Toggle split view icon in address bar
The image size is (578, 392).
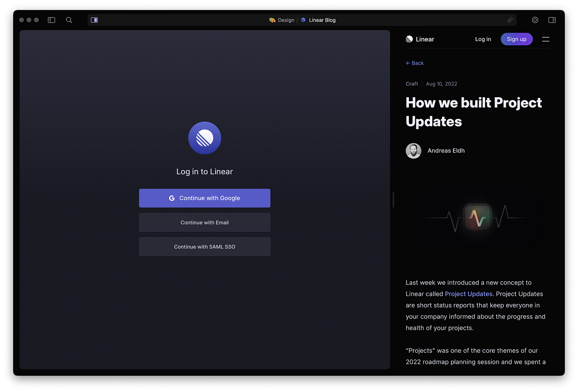(x=94, y=20)
